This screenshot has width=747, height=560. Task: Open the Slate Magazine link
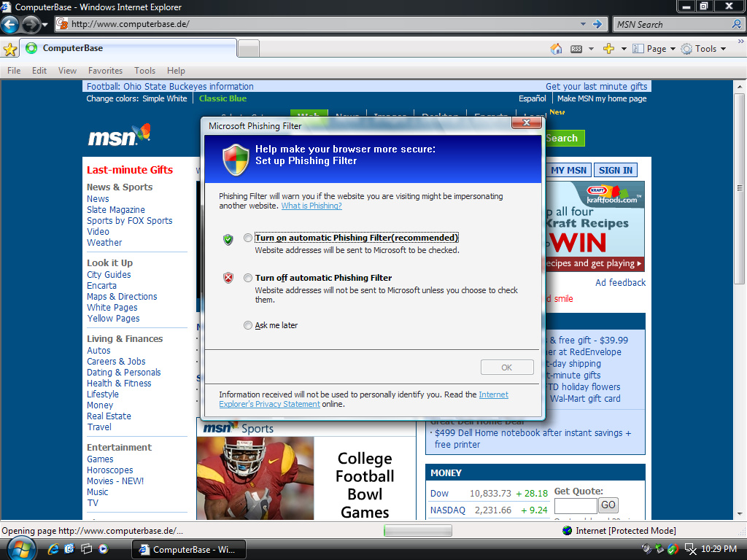116,209
